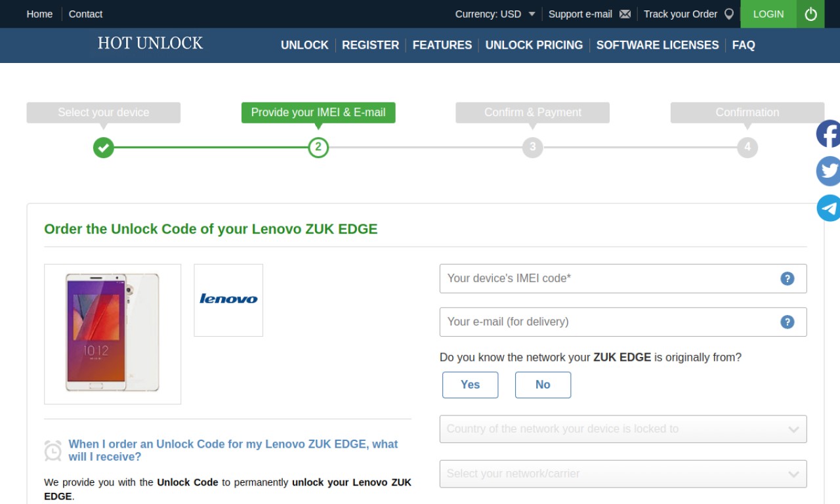This screenshot has width=840, height=504.
Task: Expand the Select your network/carrier dropdown
Action: point(623,474)
